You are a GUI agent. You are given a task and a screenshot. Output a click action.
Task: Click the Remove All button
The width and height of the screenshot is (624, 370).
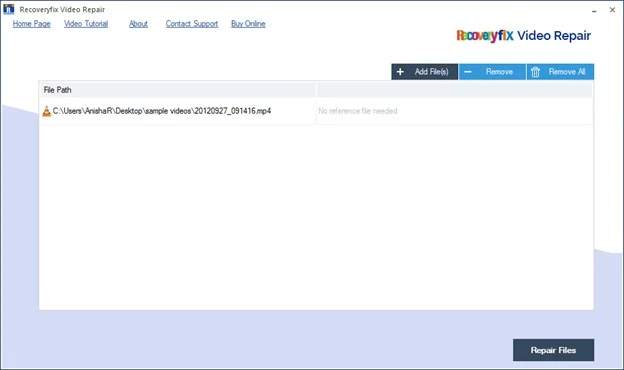pos(560,72)
